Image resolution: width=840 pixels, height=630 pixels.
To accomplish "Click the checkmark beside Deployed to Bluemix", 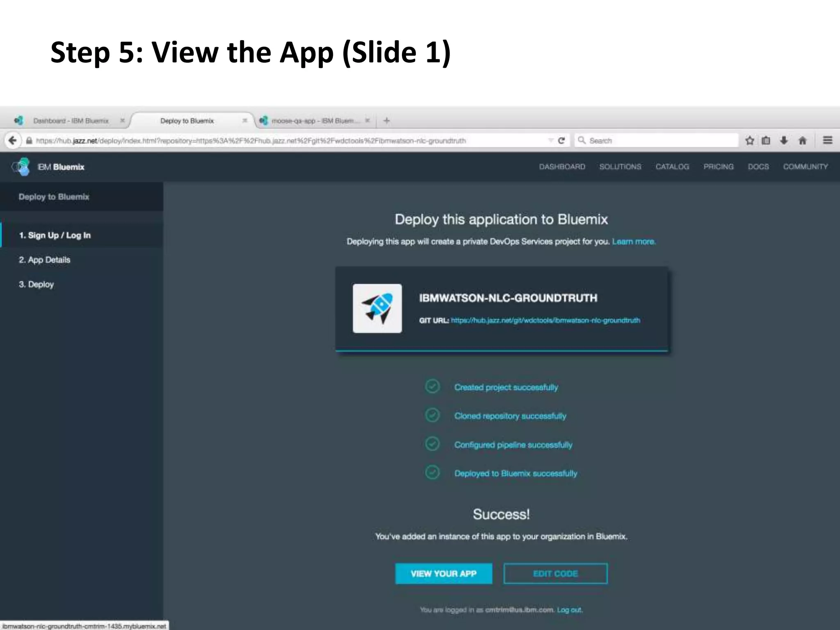I will click(x=432, y=472).
